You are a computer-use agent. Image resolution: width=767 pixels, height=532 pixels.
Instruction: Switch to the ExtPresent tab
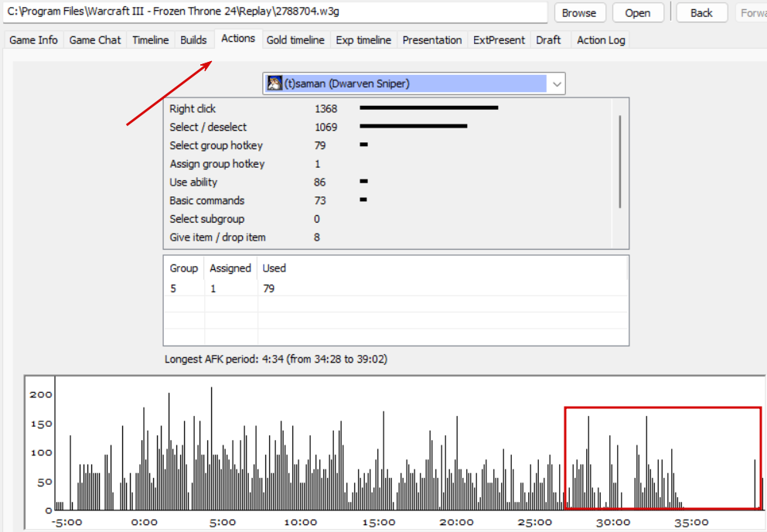[x=499, y=40]
